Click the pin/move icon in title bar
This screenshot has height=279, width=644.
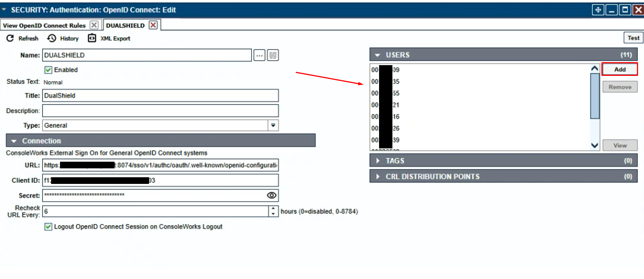[598, 10]
